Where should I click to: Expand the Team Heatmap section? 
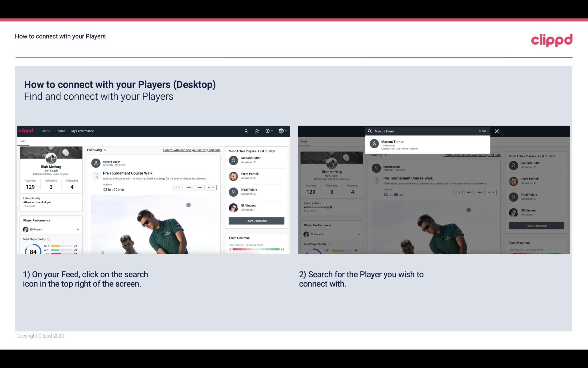coord(239,238)
